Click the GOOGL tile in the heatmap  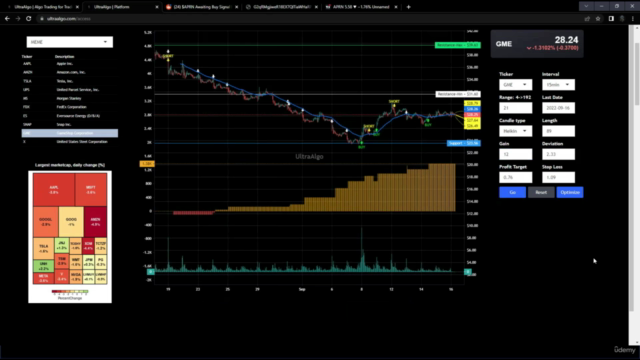(45, 222)
